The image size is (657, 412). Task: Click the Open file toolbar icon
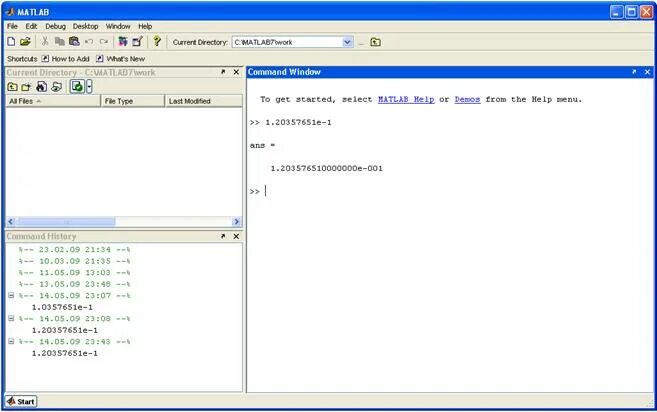pyautogui.click(x=25, y=41)
